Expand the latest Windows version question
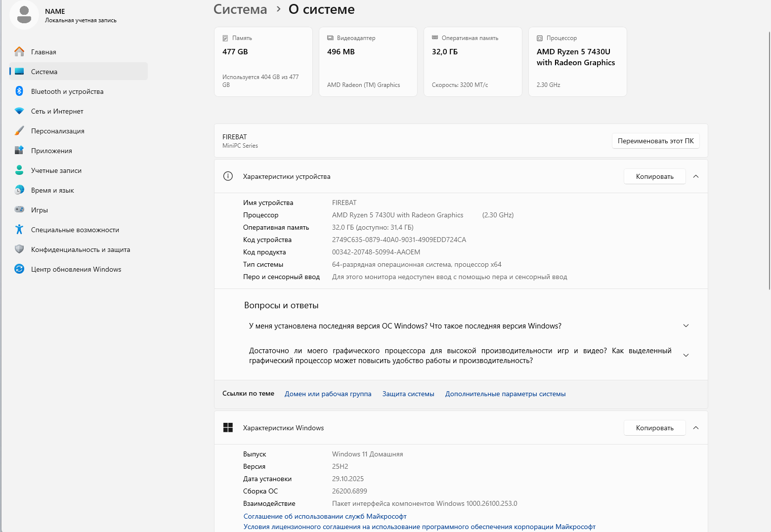The width and height of the screenshot is (771, 532). [x=685, y=326]
